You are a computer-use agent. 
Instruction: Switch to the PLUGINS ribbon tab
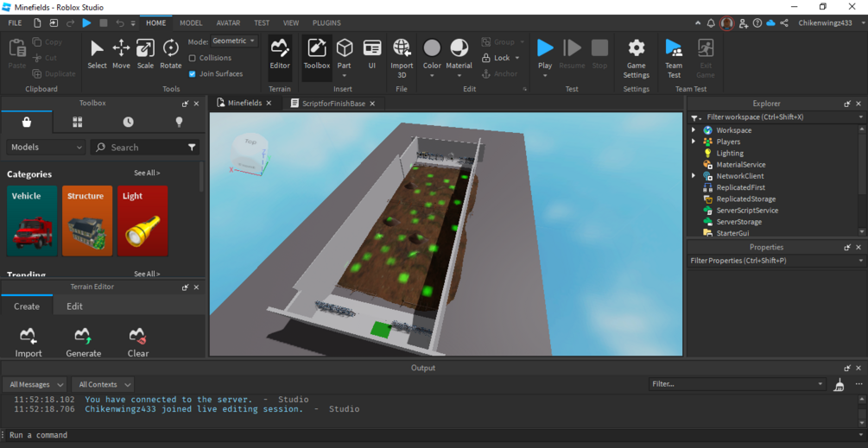(326, 23)
